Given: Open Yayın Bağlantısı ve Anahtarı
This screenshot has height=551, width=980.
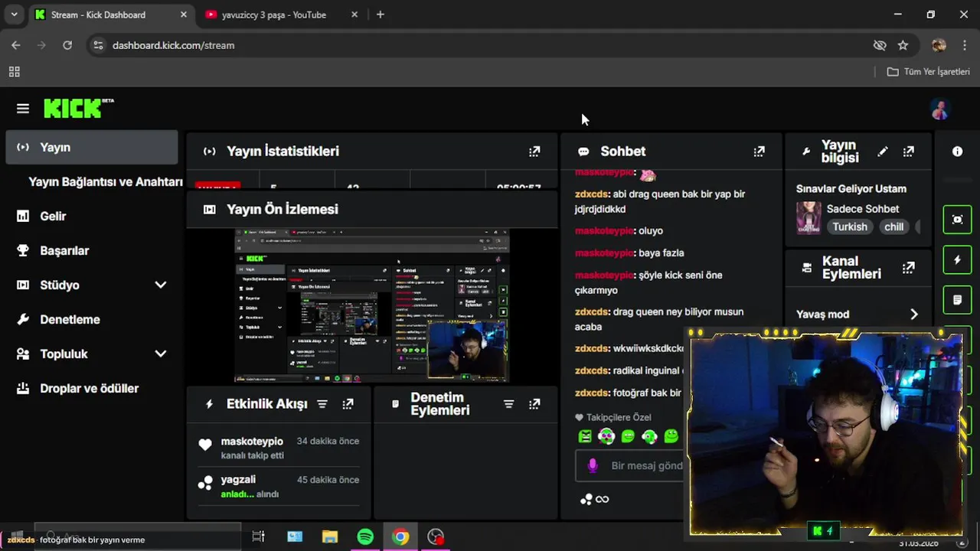Looking at the screenshot, I should (106, 182).
